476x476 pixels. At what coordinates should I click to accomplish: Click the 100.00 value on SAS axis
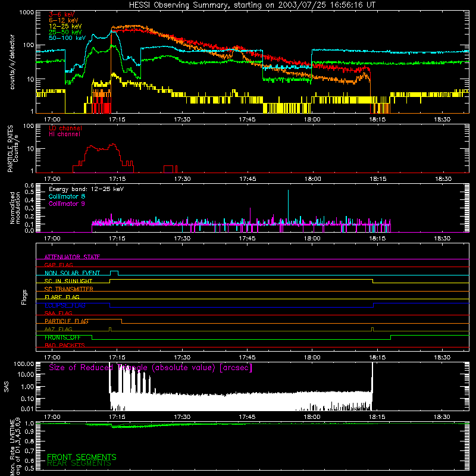point(24,364)
